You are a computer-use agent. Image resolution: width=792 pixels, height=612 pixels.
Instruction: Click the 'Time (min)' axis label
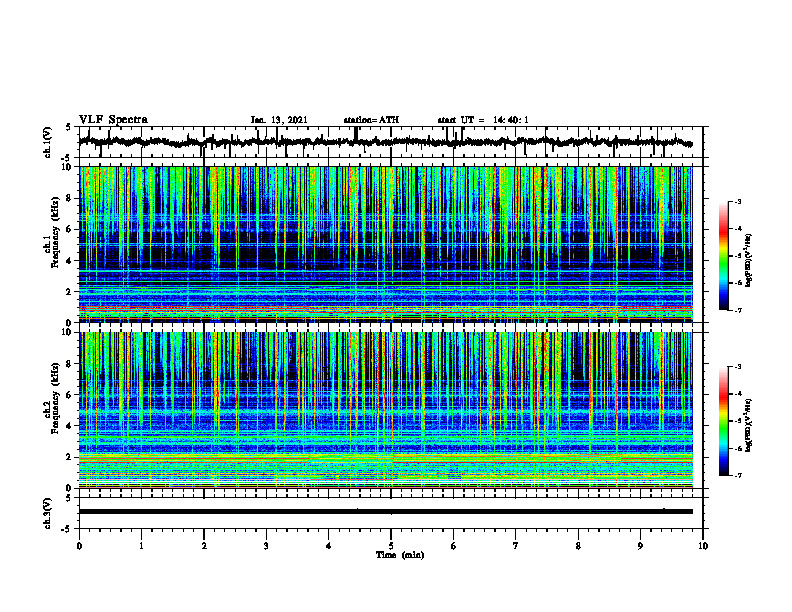[x=400, y=555]
